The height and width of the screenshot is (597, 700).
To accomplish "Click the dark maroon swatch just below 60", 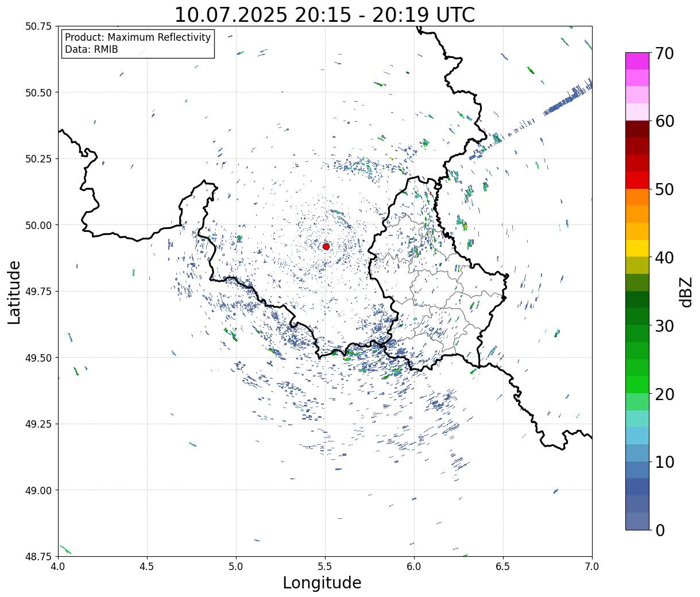I will pyautogui.click(x=637, y=129).
